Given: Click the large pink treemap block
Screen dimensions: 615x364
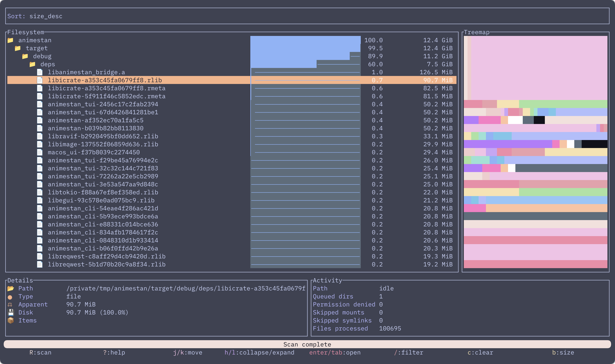Looking at the screenshot, I should pos(539,68).
